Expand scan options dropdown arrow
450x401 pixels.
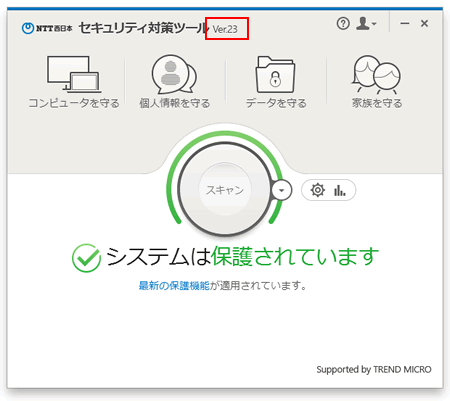click(282, 190)
